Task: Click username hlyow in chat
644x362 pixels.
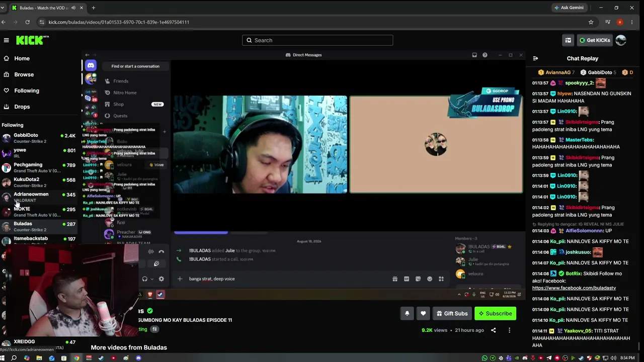Action: [565, 94]
